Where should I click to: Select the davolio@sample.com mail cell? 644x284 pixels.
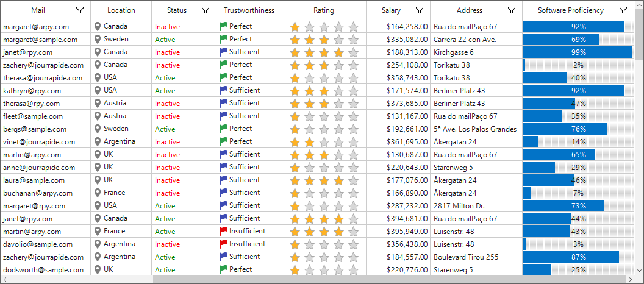[46, 244]
